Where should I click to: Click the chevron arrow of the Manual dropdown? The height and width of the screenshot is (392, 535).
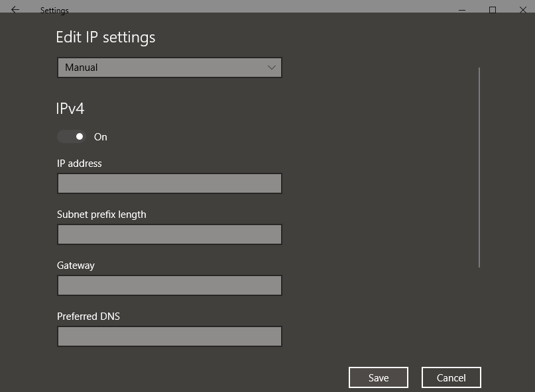271,68
